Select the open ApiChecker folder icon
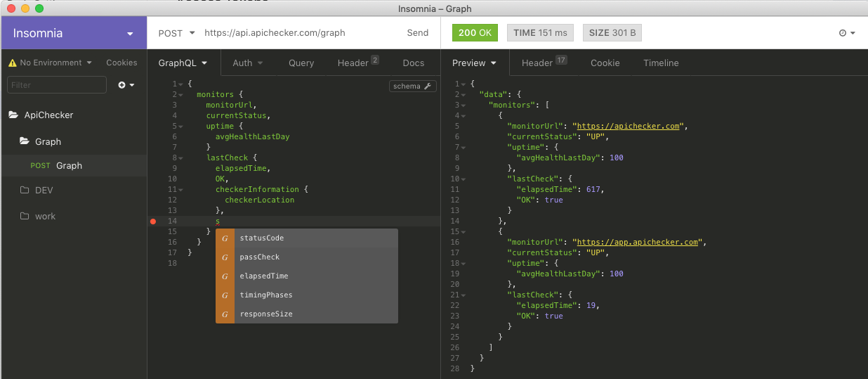The image size is (868, 379). tap(13, 115)
